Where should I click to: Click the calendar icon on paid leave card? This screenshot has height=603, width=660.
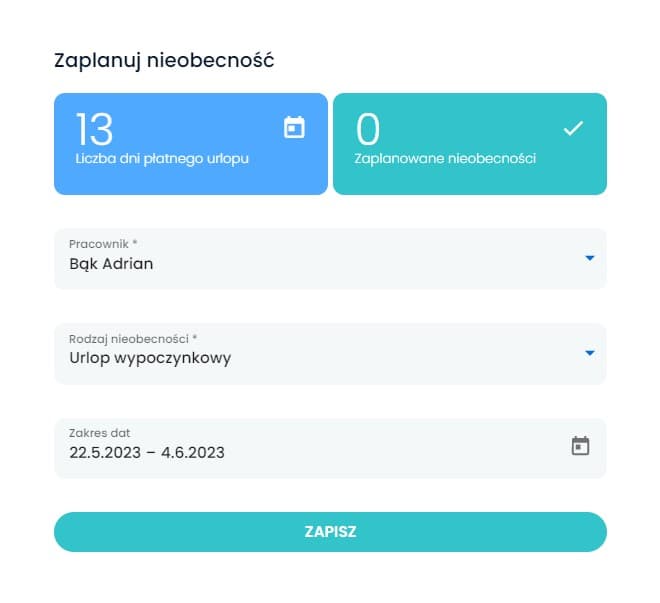(x=294, y=127)
